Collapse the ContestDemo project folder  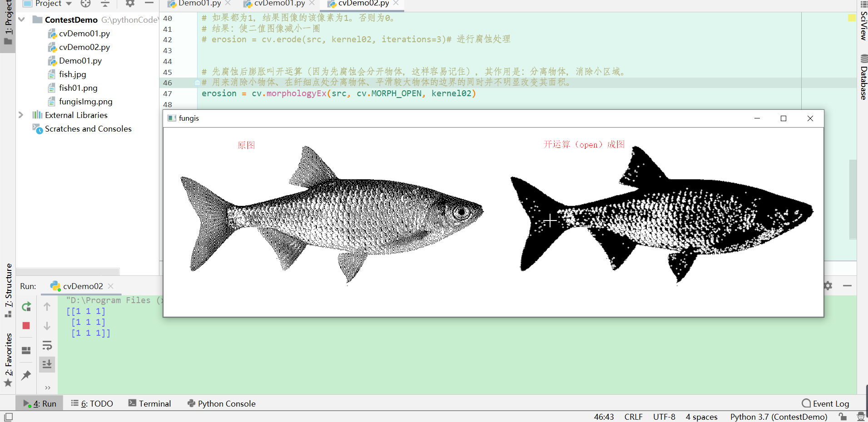coord(21,20)
